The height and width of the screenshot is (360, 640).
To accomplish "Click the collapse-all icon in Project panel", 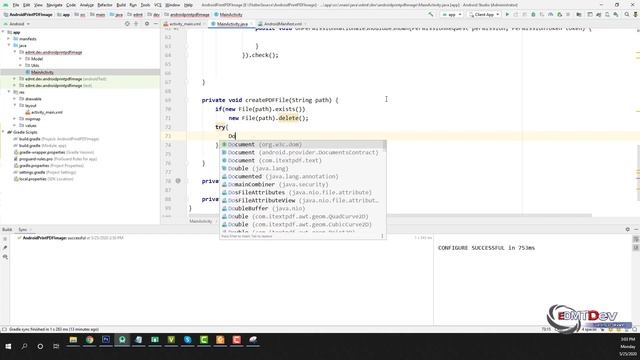I will coord(136,24).
